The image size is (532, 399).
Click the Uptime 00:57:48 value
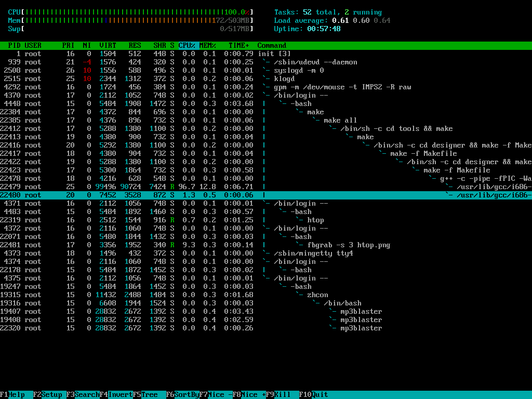point(324,29)
